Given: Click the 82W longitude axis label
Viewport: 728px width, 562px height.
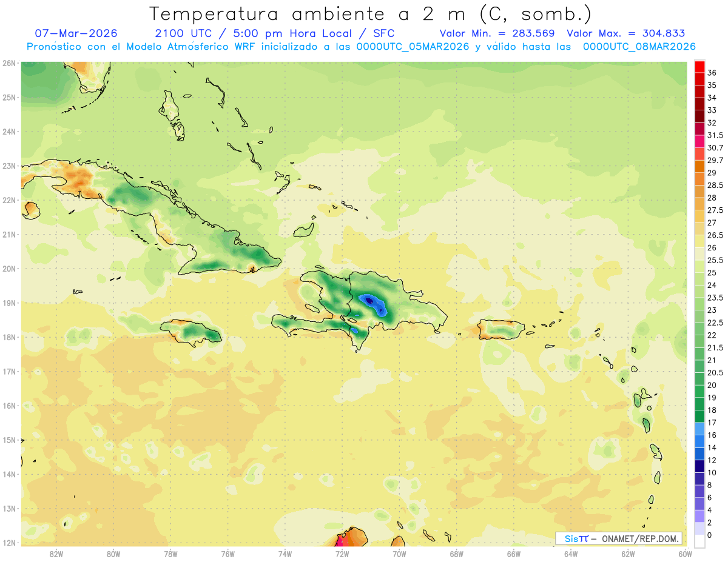Looking at the screenshot, I should pos(56,554).
